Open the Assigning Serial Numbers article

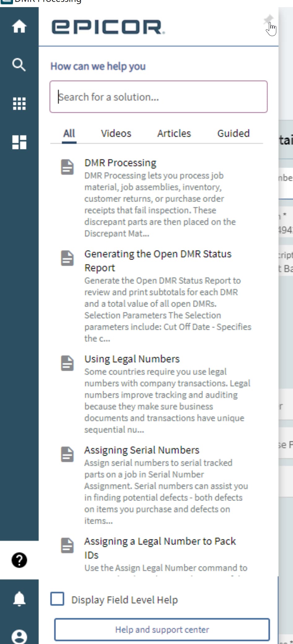pyautogui.click(x=142, y=450)
